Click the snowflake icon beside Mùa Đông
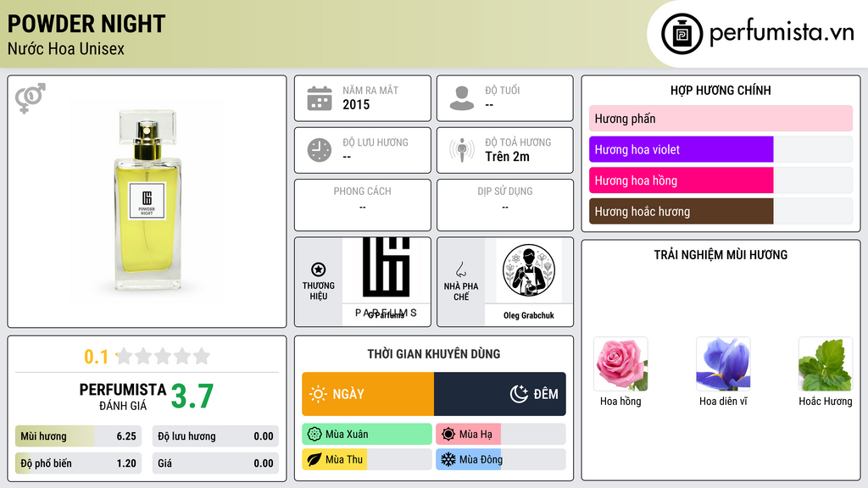868x488 pixels. coord(448,459)
